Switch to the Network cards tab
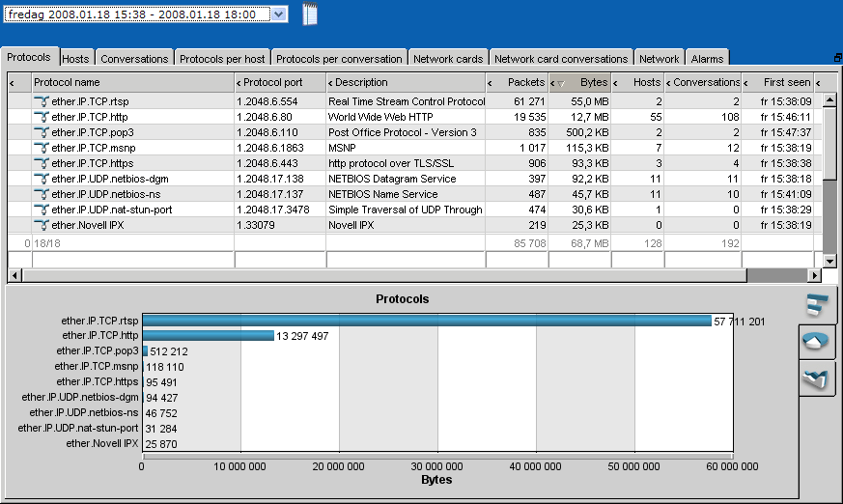The height and width of the screenshot is (504, 843). 448,59
